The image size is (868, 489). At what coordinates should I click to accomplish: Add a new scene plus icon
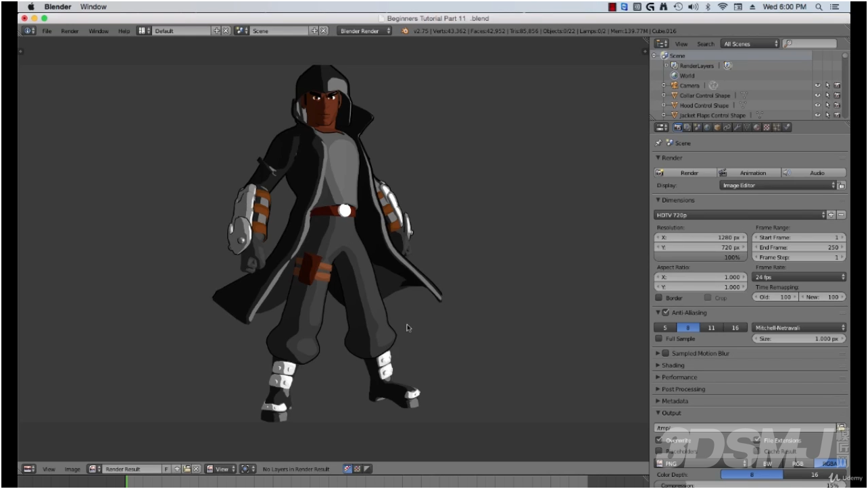click(314, 31)
